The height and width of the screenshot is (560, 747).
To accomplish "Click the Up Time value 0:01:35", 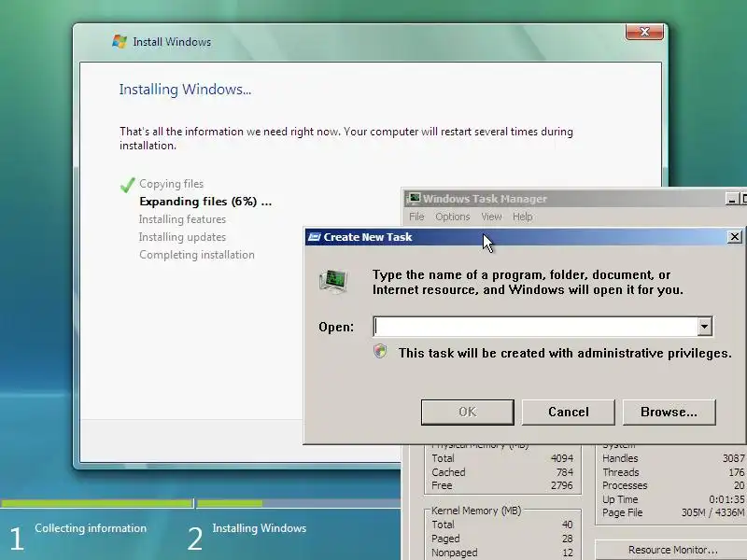I will coord(726,499).
